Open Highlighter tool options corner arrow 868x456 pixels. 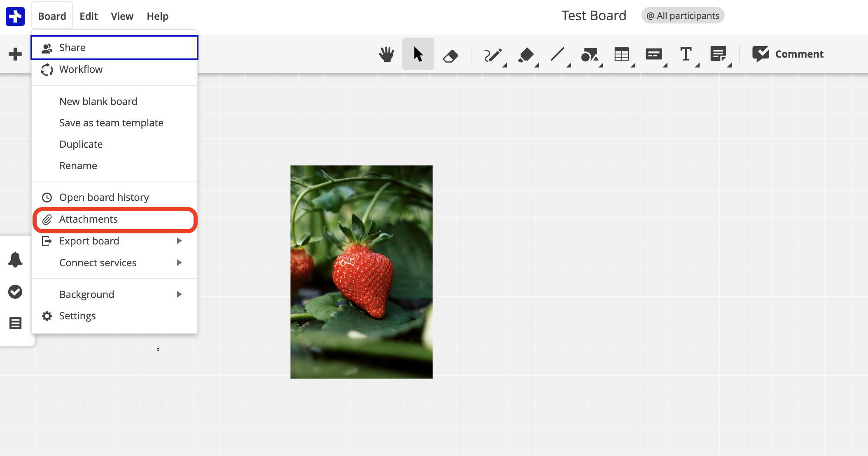(537, 65)
